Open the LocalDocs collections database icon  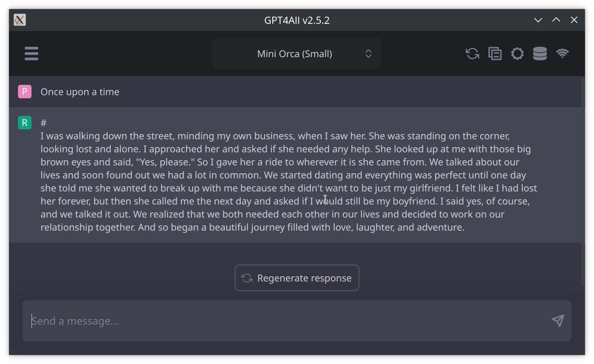point(540,53)
